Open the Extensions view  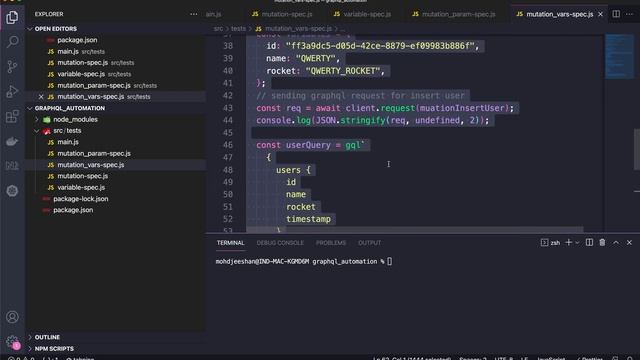click(x=12, y=116)
